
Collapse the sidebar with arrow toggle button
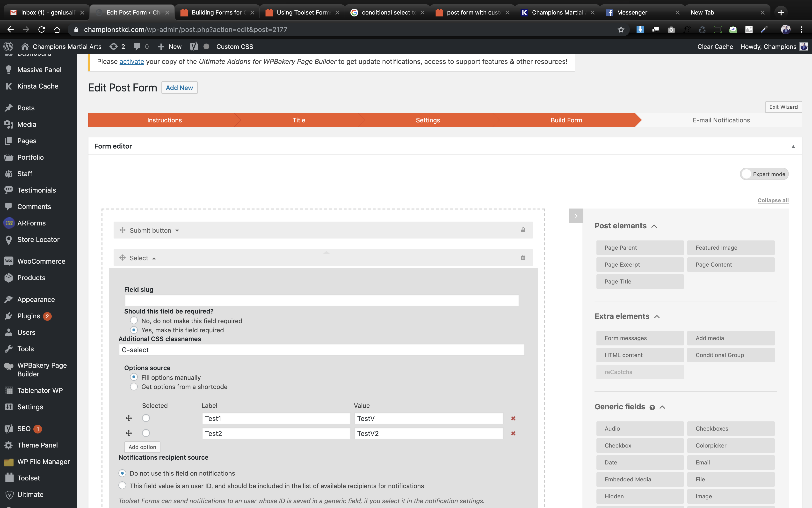click(576, 216)
